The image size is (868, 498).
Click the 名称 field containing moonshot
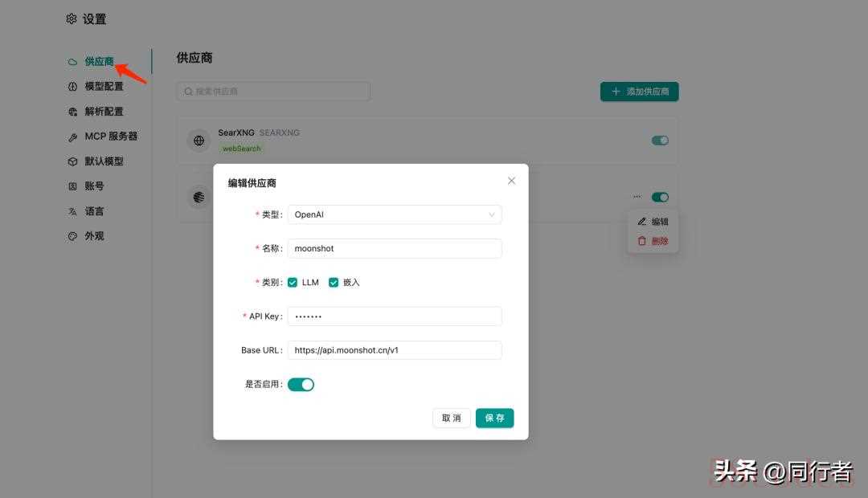coord(395,248)
